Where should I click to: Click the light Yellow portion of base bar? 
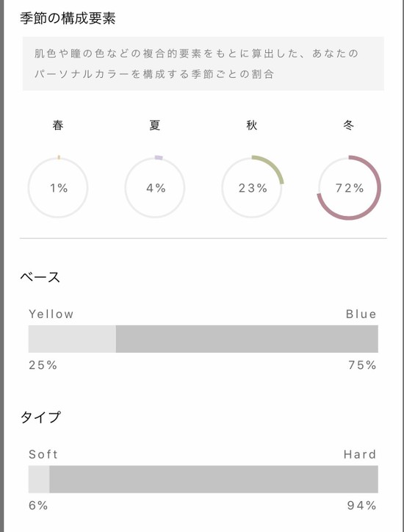72,339
